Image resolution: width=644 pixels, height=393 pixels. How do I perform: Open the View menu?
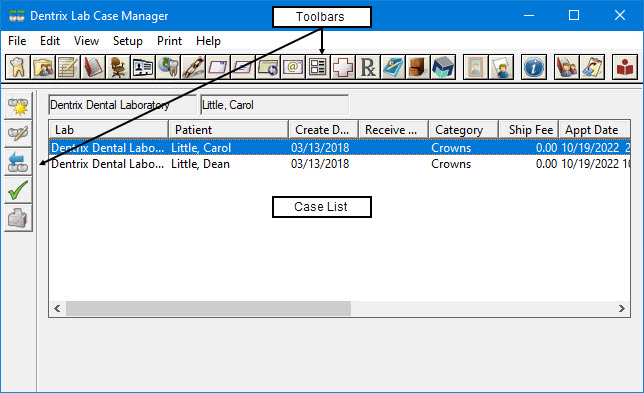(x=86, y=41)
